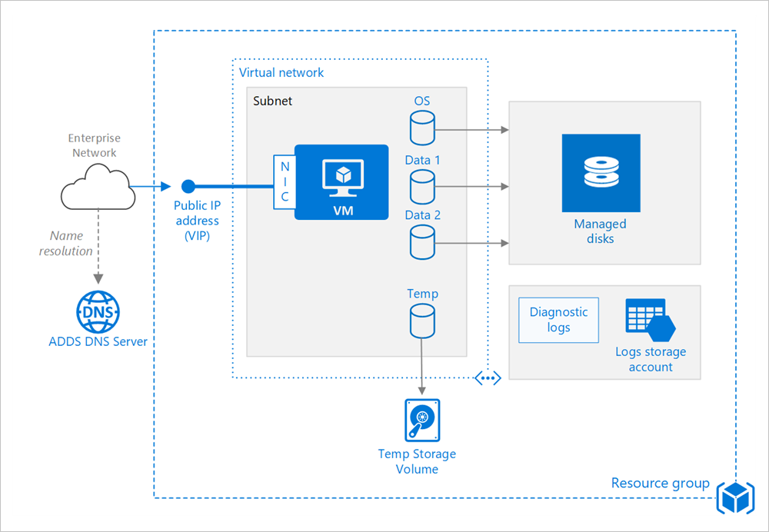The height and width of the screenshot is (532, 769).
Task: Select the OS disk cylinder icon
Action: tap(422, 127)
